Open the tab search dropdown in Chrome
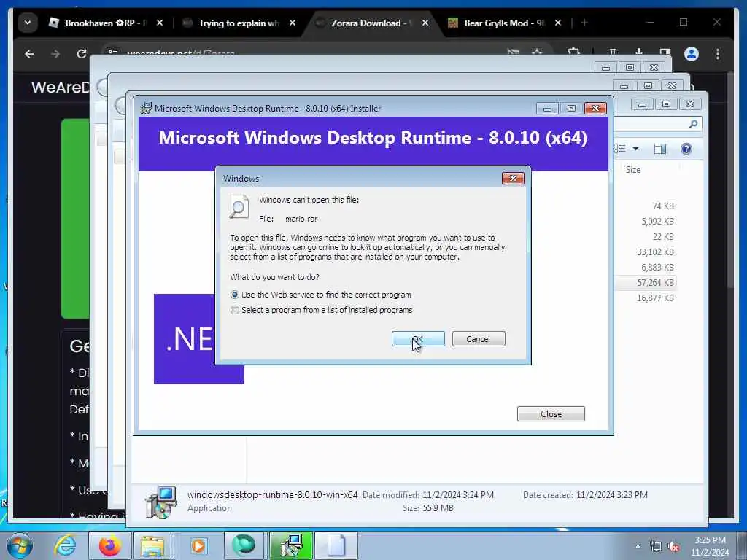The image size is (747, 560). pos(28,23)
